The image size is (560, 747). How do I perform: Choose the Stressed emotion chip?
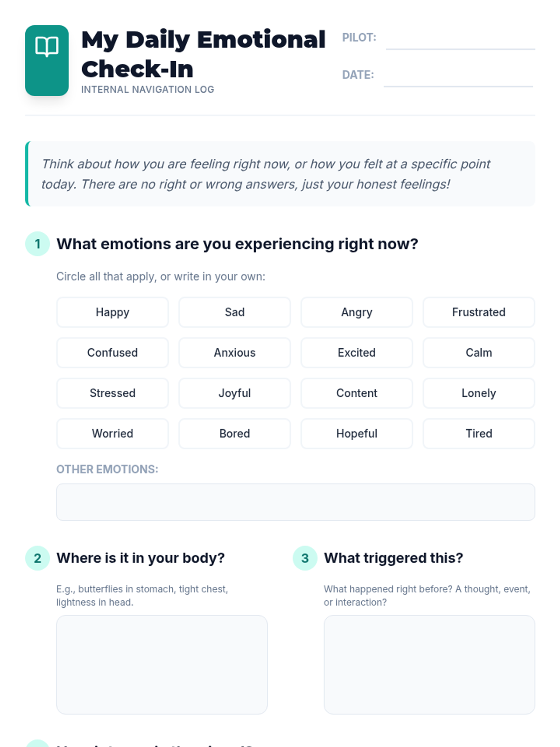(112, 393)
